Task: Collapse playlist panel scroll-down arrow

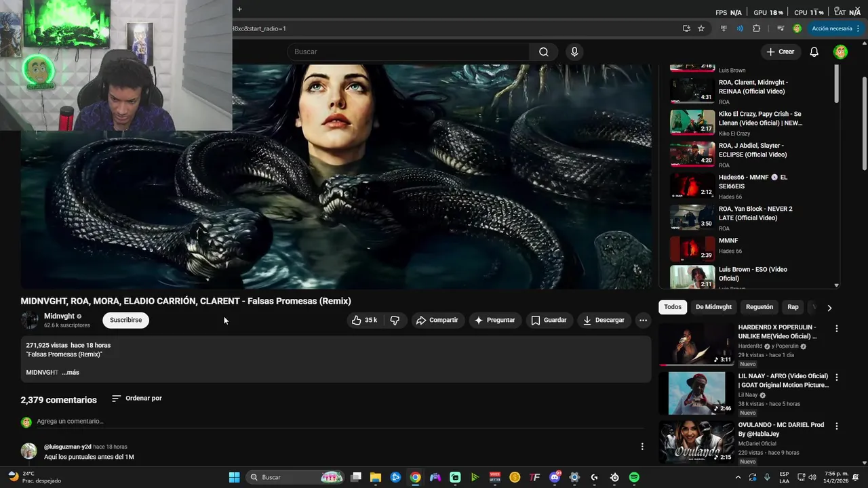Action: pyautogui.click(x=836, y=285)
